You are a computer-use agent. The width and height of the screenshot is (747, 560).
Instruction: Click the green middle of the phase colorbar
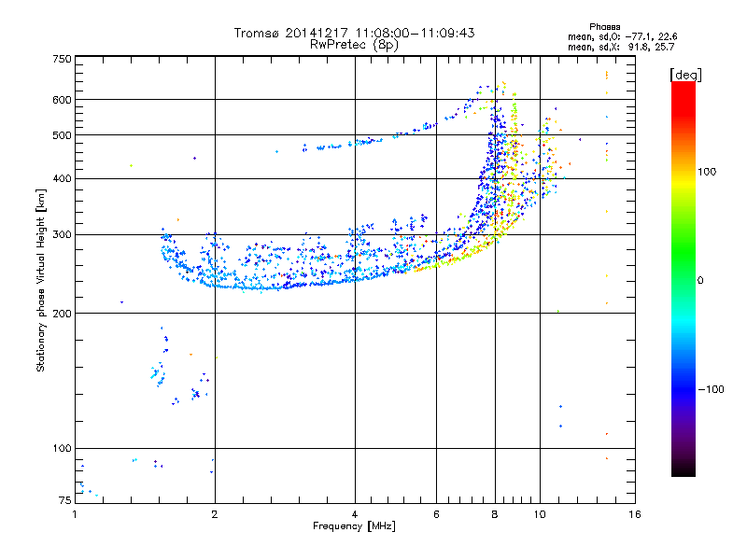coord(684,258)
